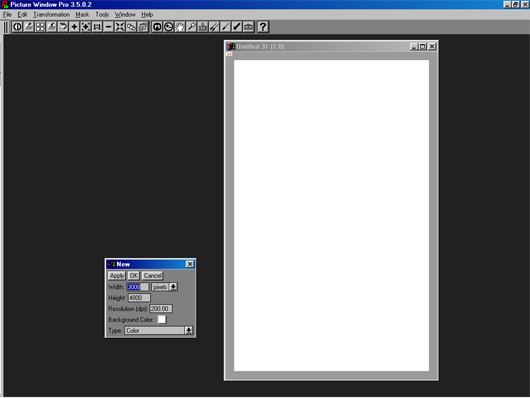
Task: Click the Resolution (dpi) input field
Action: coord(161,309)
